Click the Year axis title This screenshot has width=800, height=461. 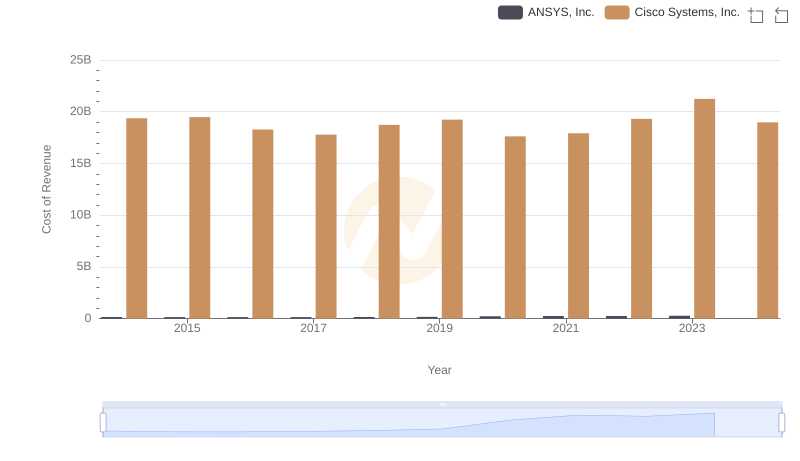(440, 370)
